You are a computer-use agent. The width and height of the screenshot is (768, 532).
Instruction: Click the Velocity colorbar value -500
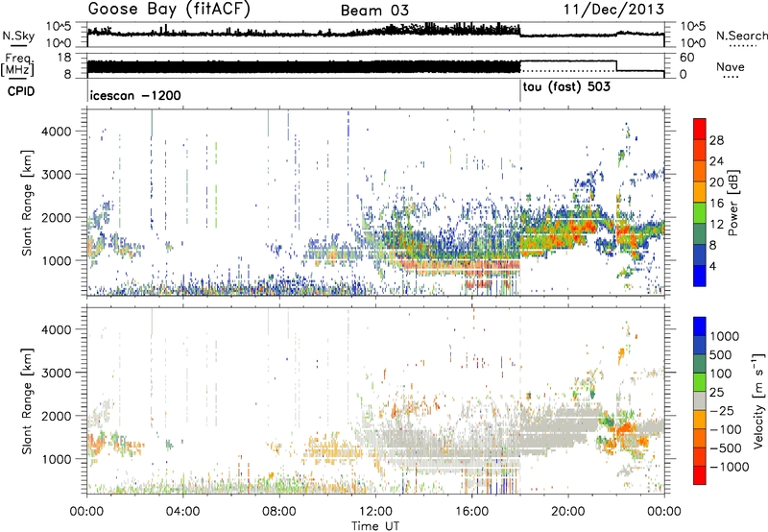point(726,447)
